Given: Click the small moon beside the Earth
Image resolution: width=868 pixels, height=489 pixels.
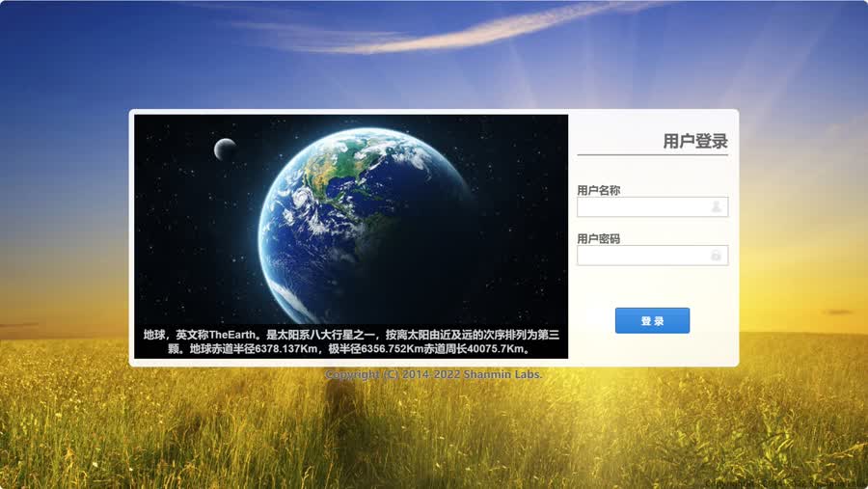Looking at the screenshot, I should (225, 149).
